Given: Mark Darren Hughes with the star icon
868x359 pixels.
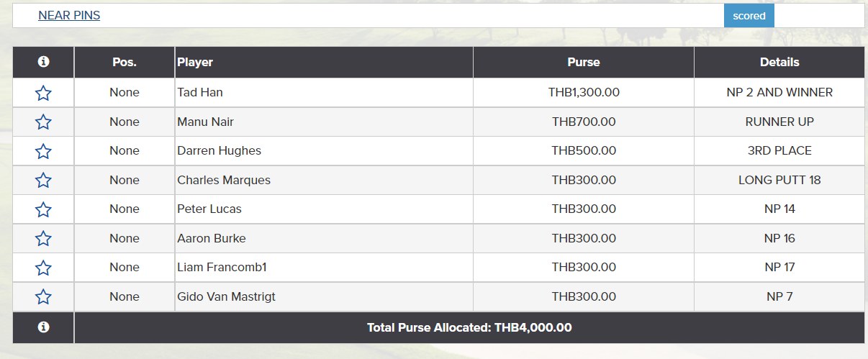Looking at the screenshot, I should click(43, 151).
